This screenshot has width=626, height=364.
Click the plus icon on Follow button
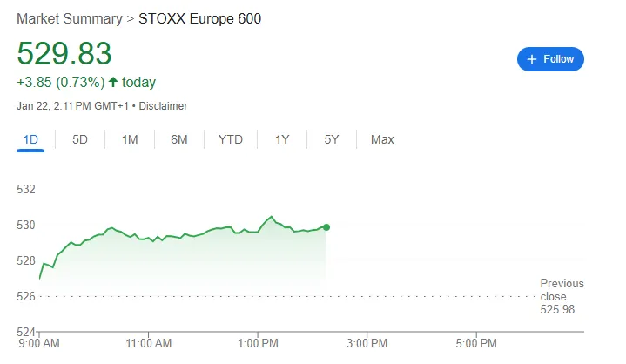pyautogui.click(x=531, y=59)
